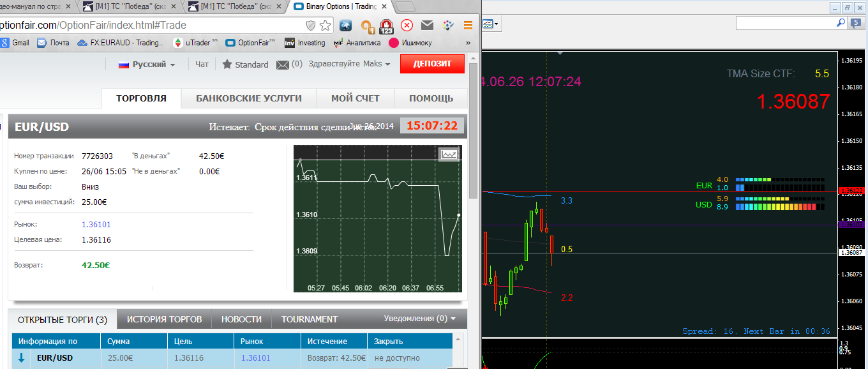This screenshot has width=868, height=369.
Task: Click the shield icon in the address bar
Action: (311, 26)
